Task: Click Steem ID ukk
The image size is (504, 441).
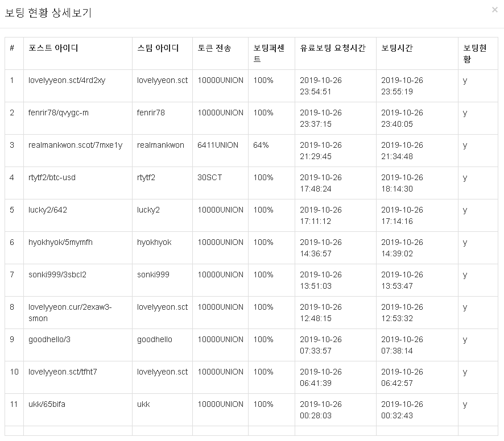Action: point(143,405)
